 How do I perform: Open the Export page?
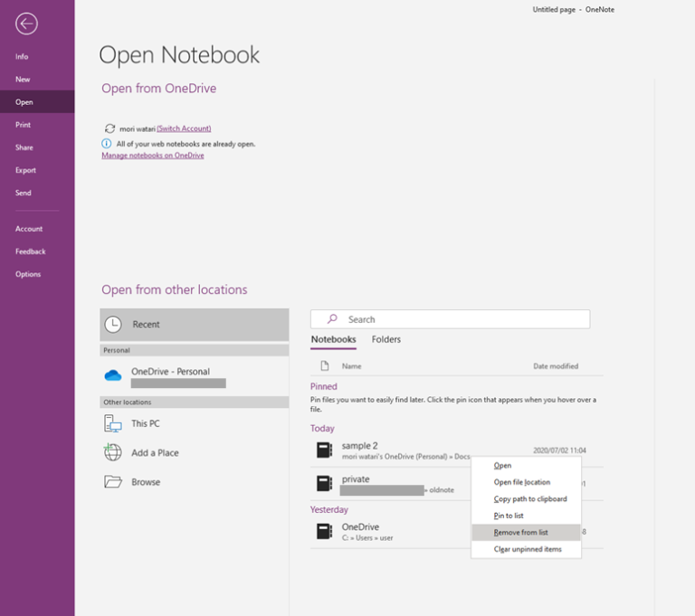pos(37,170)
